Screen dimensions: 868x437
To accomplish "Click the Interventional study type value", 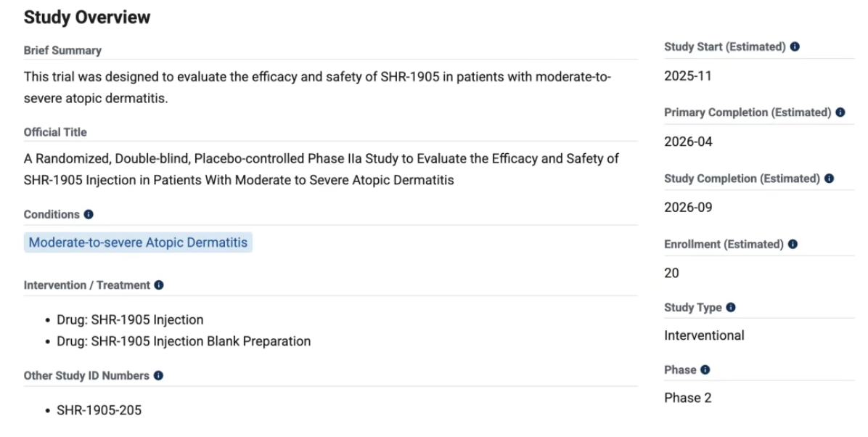I will (704, 335).
